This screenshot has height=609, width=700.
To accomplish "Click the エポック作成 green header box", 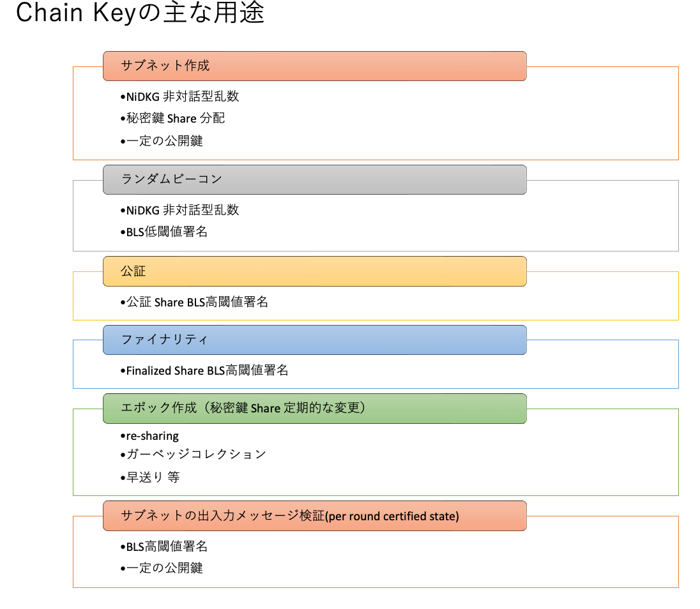I will click(315, 408).
